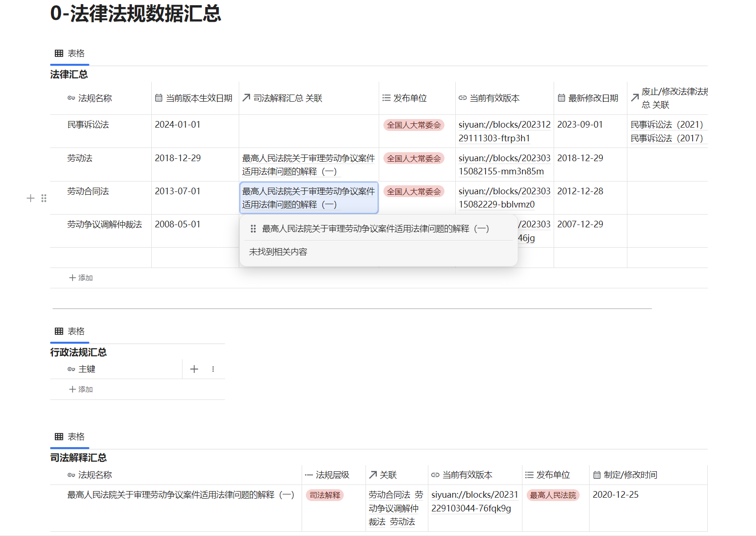The height and width of the screenshot is (536, 756).
Task: Open the more options menu in 行政法规汇总 header
Action: pos(213,369)
